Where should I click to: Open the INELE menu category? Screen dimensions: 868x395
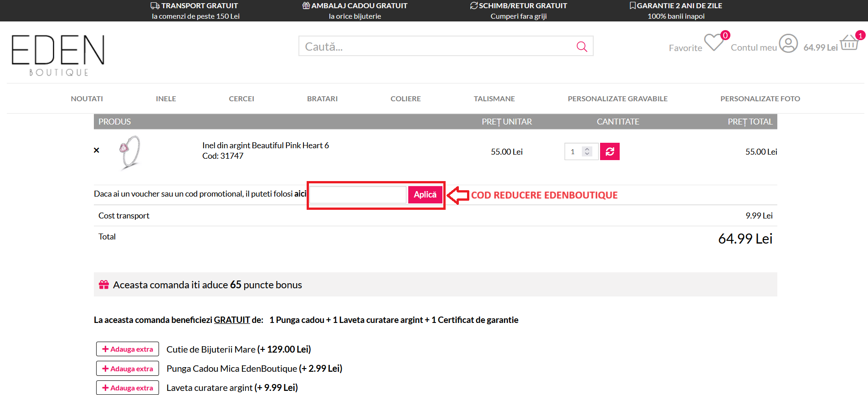[166, 99]
